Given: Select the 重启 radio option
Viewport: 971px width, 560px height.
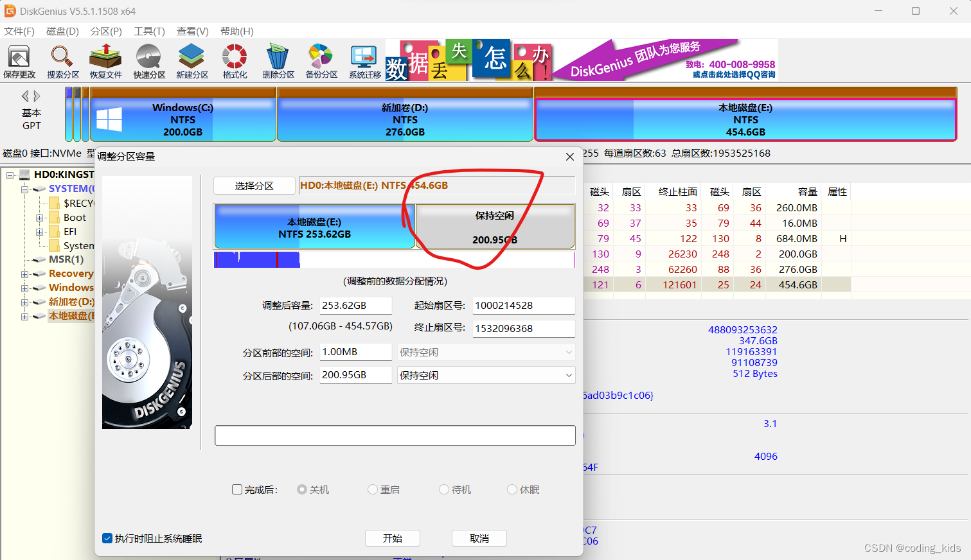Looking at the screenshot, I should point(373,489).
